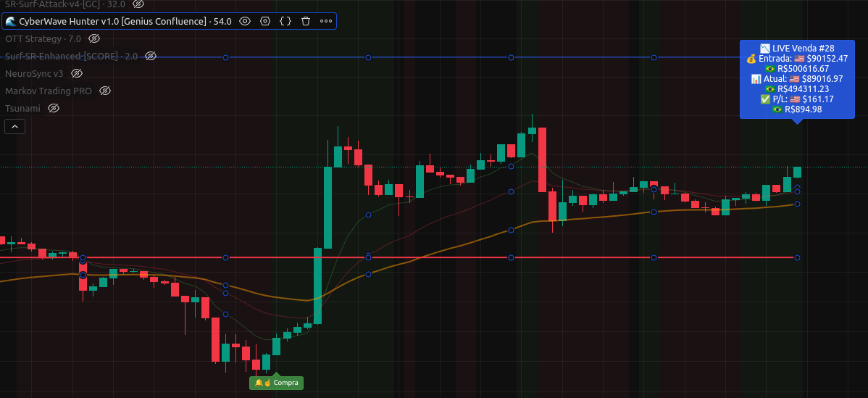Select the Tsunami legend title
The height and width of the screenshot is (398, 868).
[x=22, y=108]
